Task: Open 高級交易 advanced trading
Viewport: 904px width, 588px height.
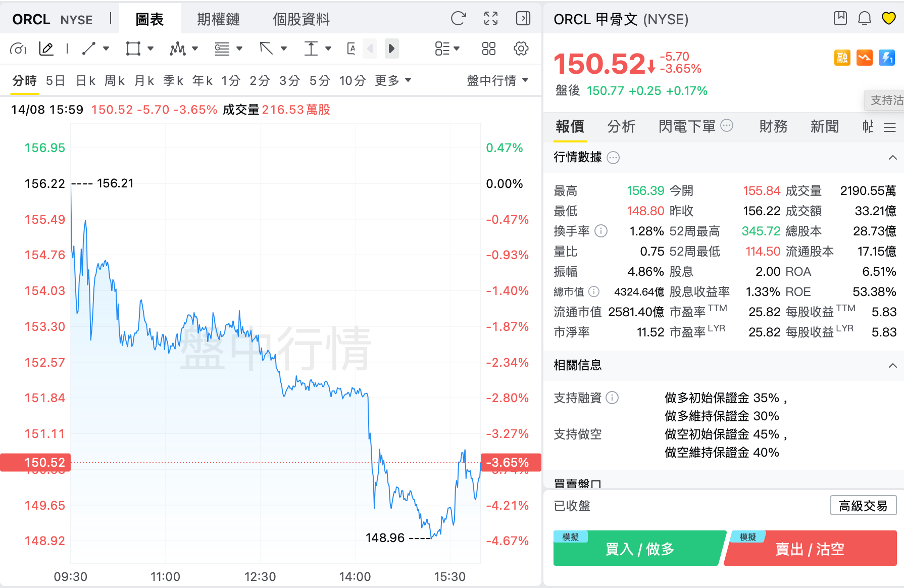Action: pyautogui.click(x=864, y=505)
